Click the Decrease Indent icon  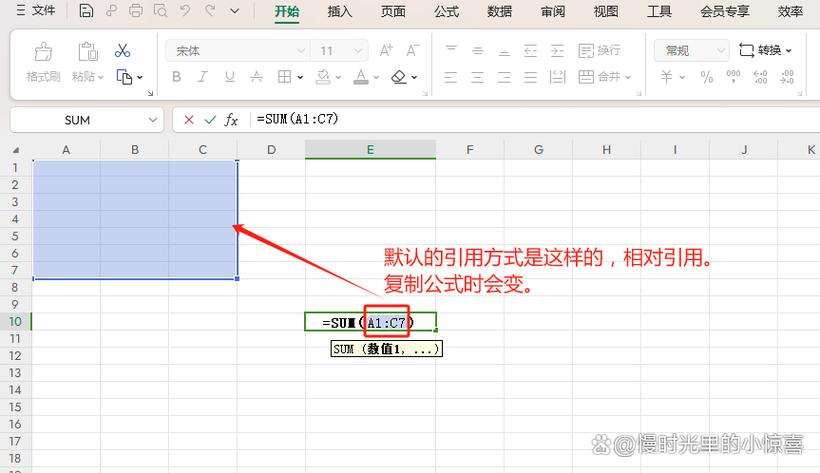click(x=530, y=51)
